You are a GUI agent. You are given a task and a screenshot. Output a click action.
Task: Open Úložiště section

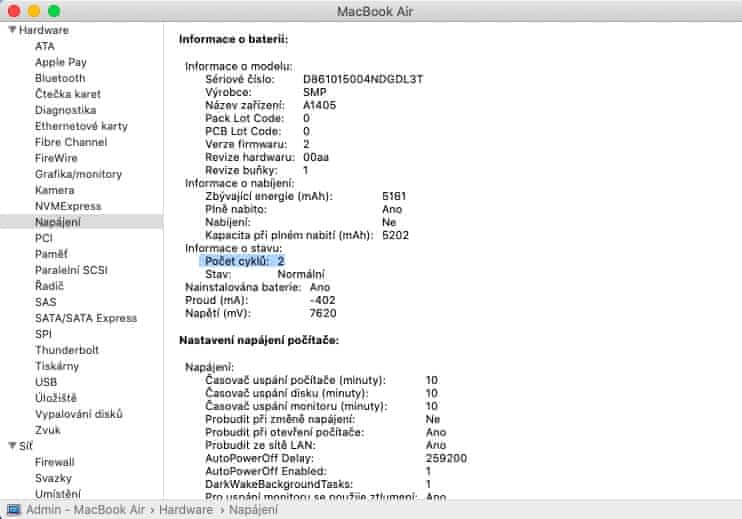55,398
